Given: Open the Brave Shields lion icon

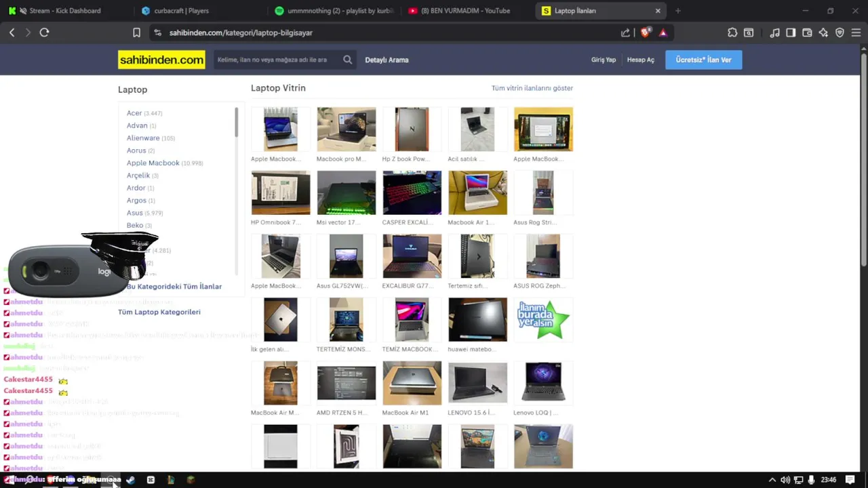Looking at the screenshot, I should point(646,33).
